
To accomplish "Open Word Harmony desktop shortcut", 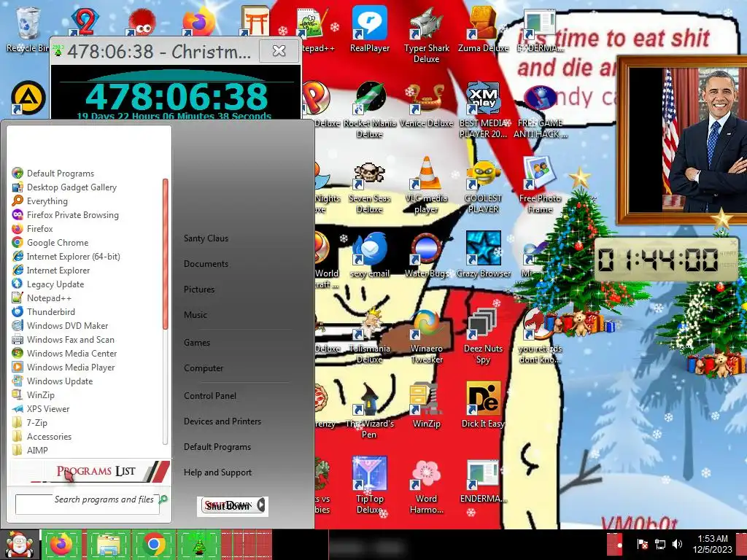I will click(x=426, y=486).
